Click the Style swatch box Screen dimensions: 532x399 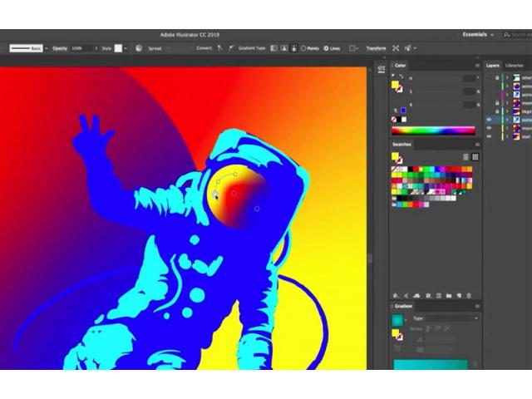coord(118,48)
